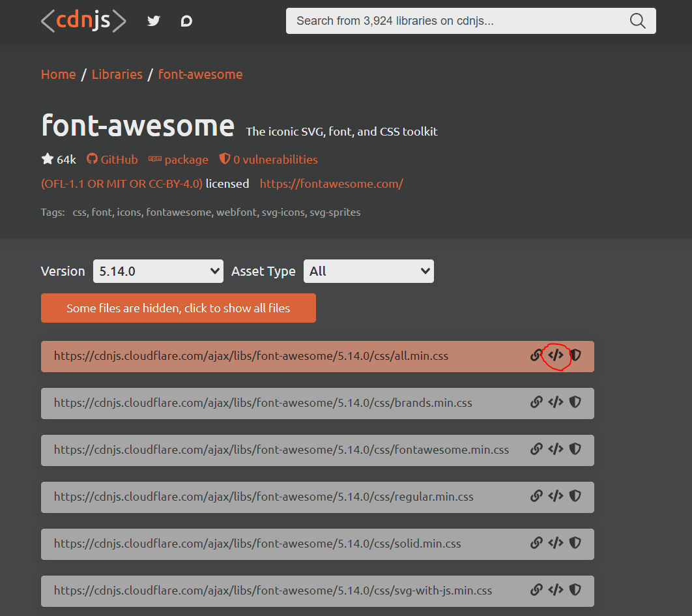The height and width of the screenshot is (616, 692).
Task: Copy SRI shield icon for fontawesome.min.css
Action: click(x=575, y=448)
